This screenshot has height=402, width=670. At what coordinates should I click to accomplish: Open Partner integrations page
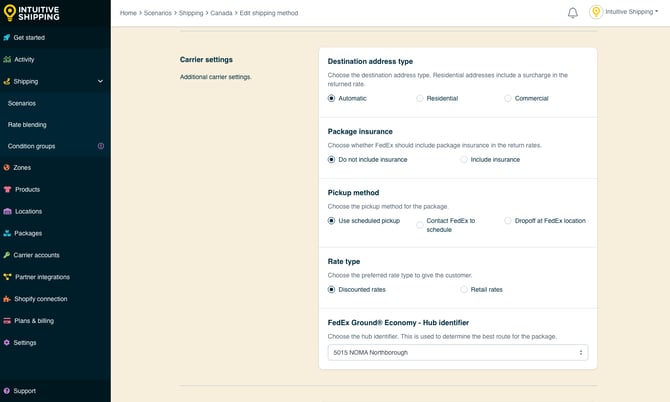(x=42, y=277)
